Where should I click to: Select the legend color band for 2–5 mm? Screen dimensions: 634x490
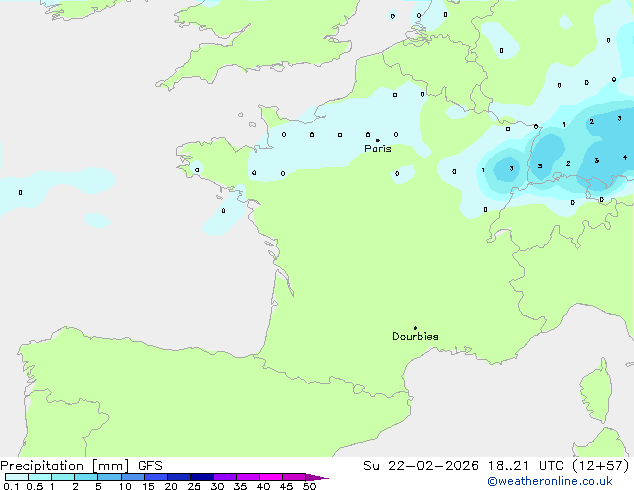[86, 477]
